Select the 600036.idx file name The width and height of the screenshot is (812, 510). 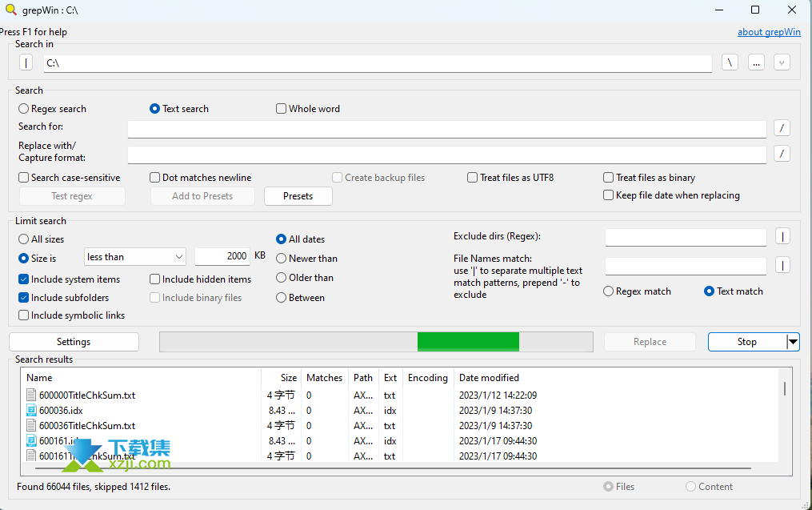coord(61,411)
